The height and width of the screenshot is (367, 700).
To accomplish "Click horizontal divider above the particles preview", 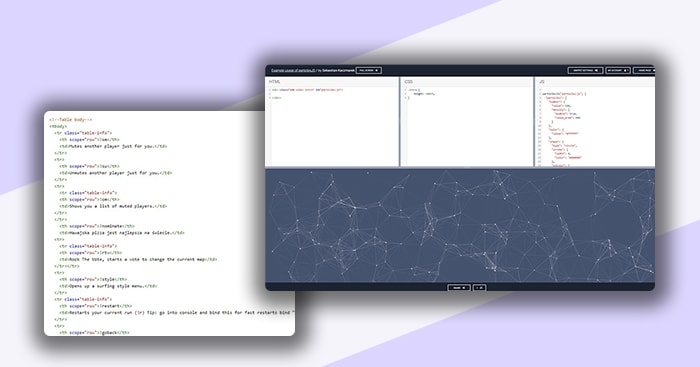I will point(460,168).
